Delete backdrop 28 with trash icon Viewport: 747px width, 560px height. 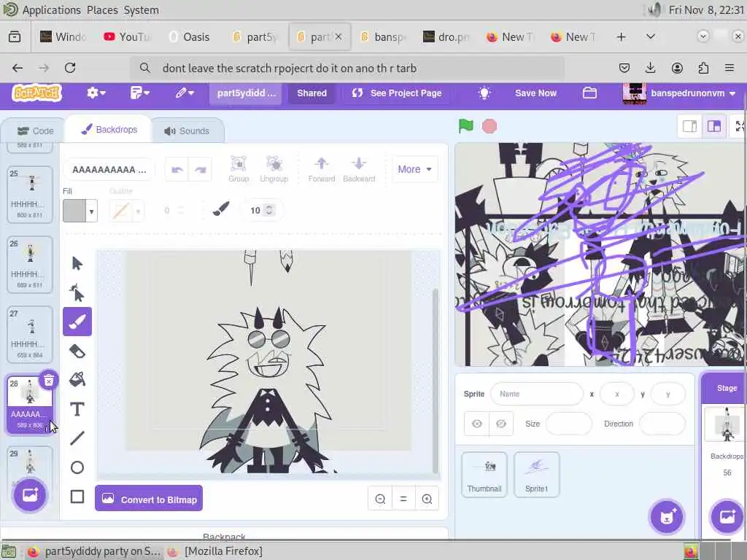click(x=49, y=381)
